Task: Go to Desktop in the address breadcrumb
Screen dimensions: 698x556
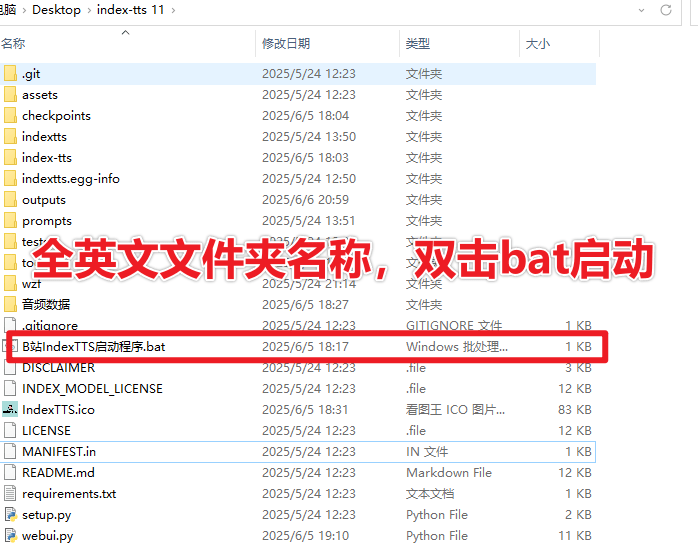Action: 57,10
